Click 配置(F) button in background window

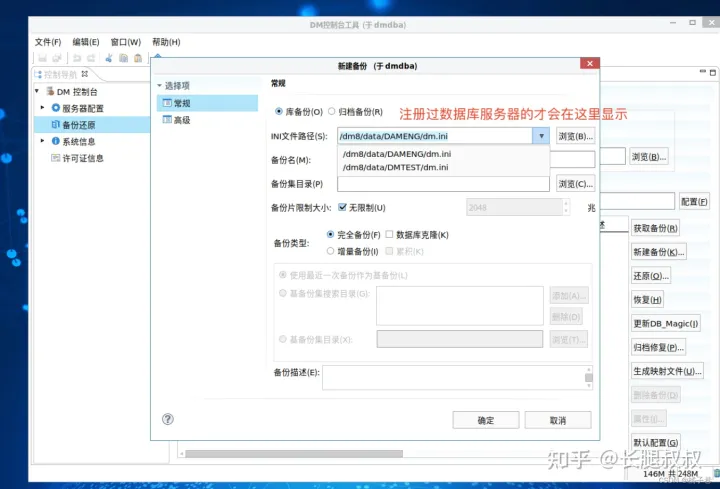coord(694,202)
